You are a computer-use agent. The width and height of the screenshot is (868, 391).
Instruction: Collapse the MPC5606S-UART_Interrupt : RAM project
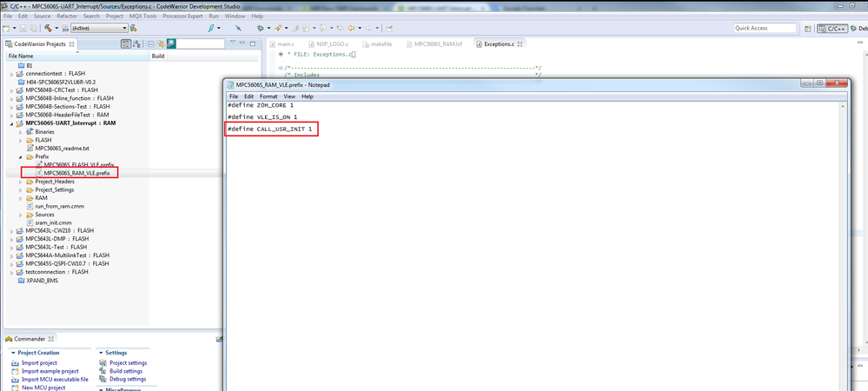[x=11, y=123]
